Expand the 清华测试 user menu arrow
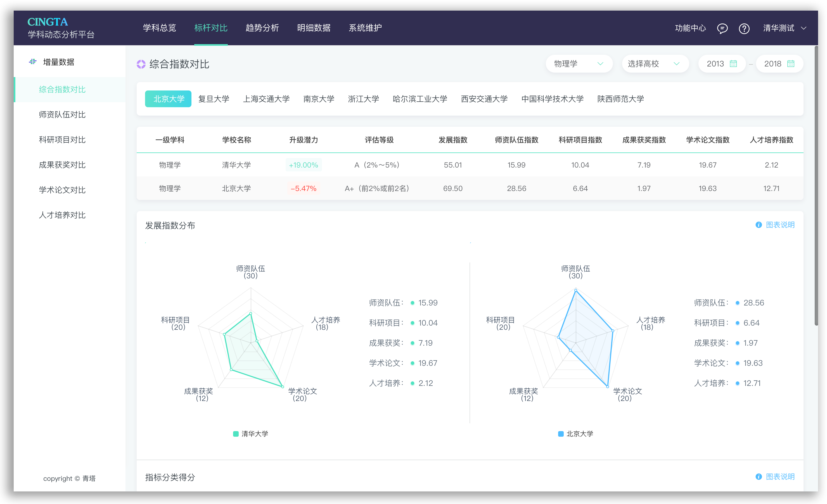Image resolution: width=827 pixels, height=504 pixels. 804,28
